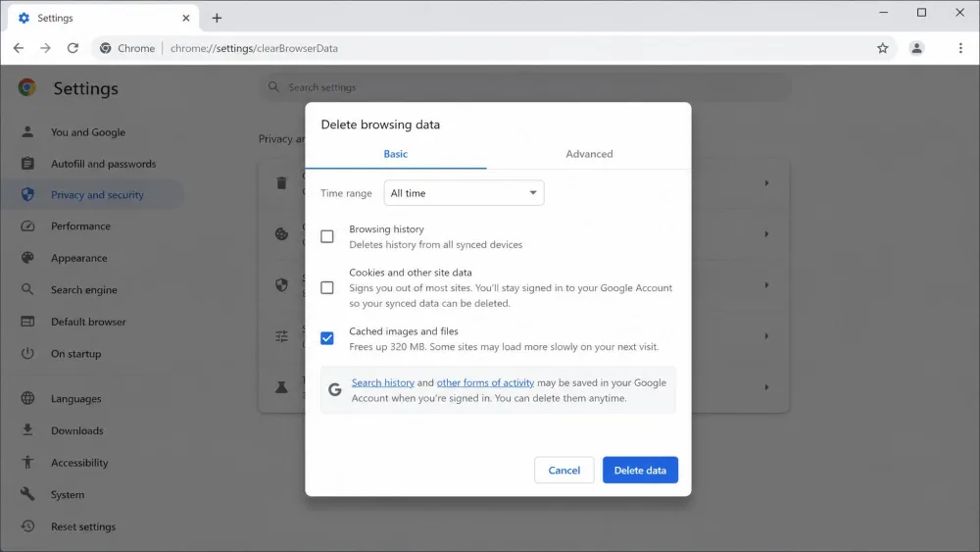Click 'Delete browsing data' dialog title
The image size is (980, 552).
click(x=380, y=125)
